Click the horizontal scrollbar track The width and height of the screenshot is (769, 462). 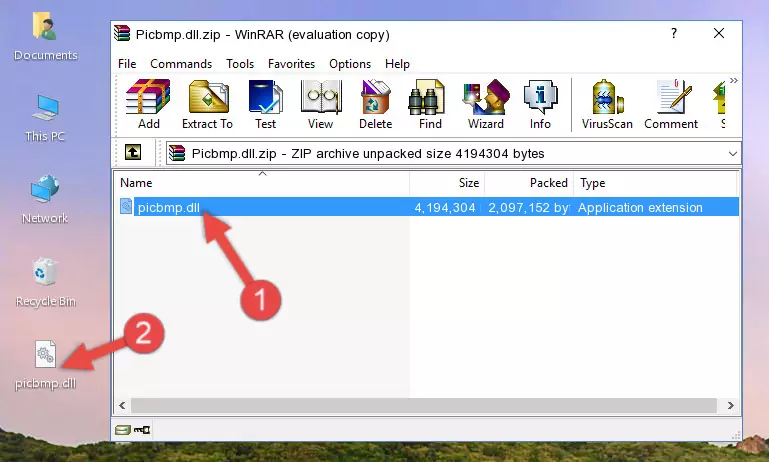point(424,406)
